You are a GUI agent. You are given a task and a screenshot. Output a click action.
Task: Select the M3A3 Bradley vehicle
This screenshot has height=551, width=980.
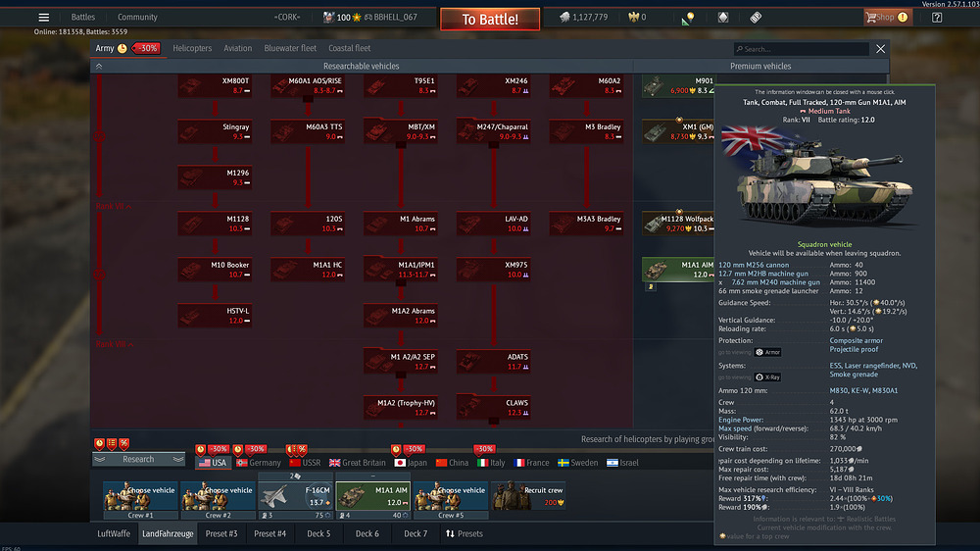tap(586, 224)
